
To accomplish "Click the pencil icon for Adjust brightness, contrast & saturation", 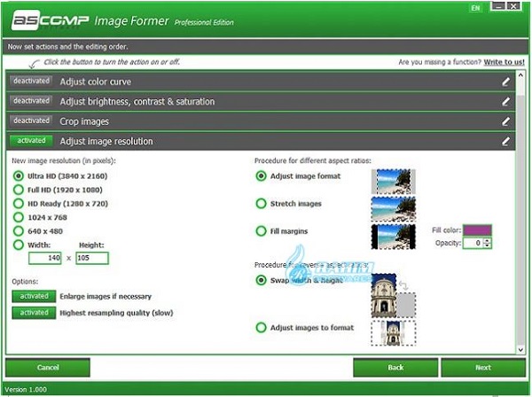I will [x=505, y=101].
